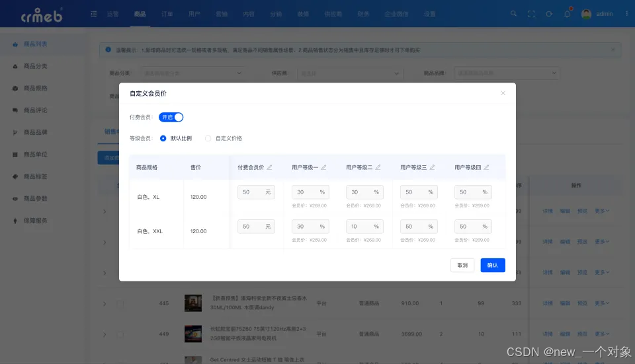Click the crmeb logo
The image size is (635, 364).
[x=42, y=15]
